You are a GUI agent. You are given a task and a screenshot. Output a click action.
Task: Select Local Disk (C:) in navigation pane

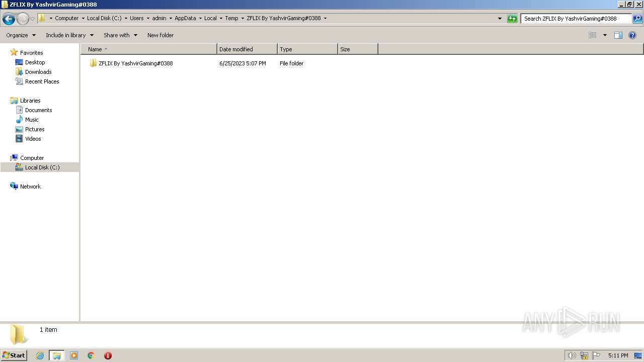point(42,167)
